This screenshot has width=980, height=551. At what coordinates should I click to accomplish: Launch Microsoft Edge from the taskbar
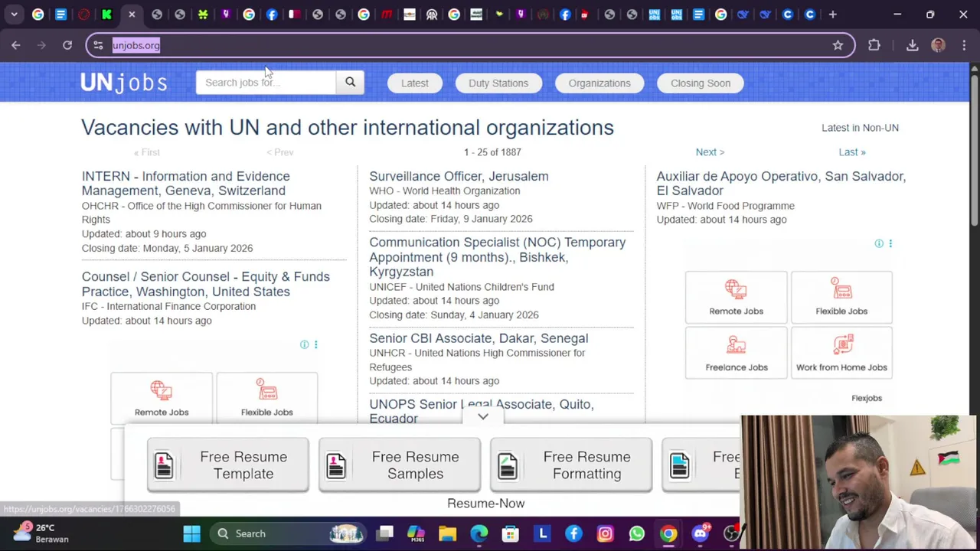coord(479,533)
